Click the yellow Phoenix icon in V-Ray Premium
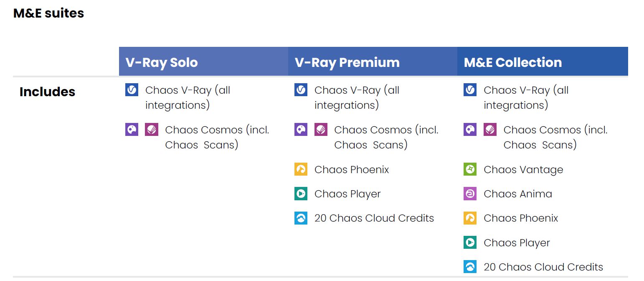644x281 pixels. pyautogui.click(x=301, y=169)
